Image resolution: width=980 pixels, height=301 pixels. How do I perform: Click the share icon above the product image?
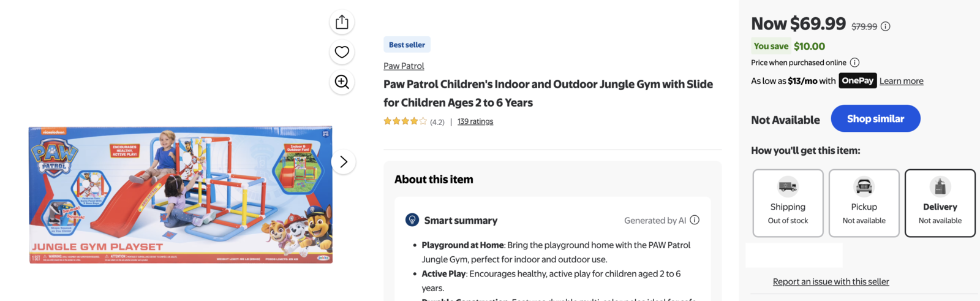[x=342, y=22]
